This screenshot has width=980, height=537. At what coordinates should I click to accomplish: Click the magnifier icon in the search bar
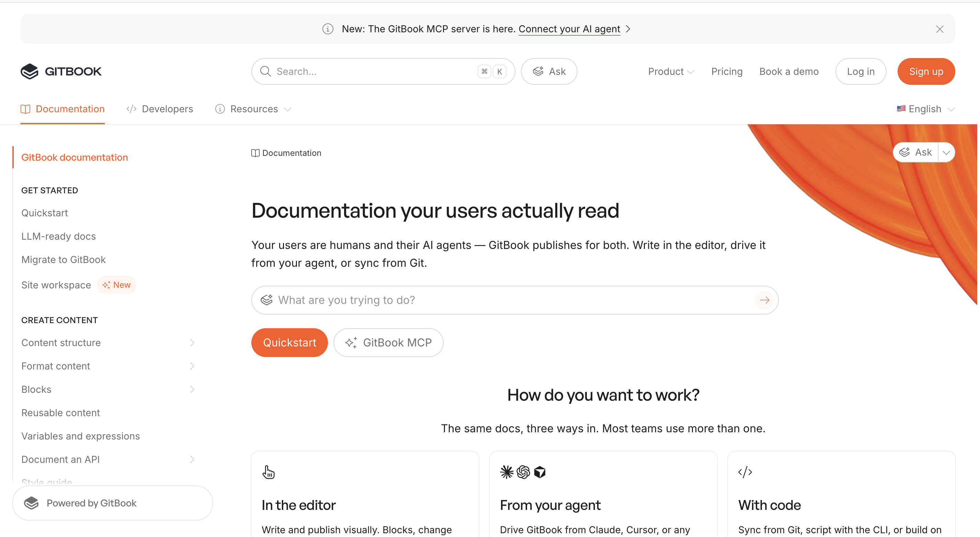point(265,71)
